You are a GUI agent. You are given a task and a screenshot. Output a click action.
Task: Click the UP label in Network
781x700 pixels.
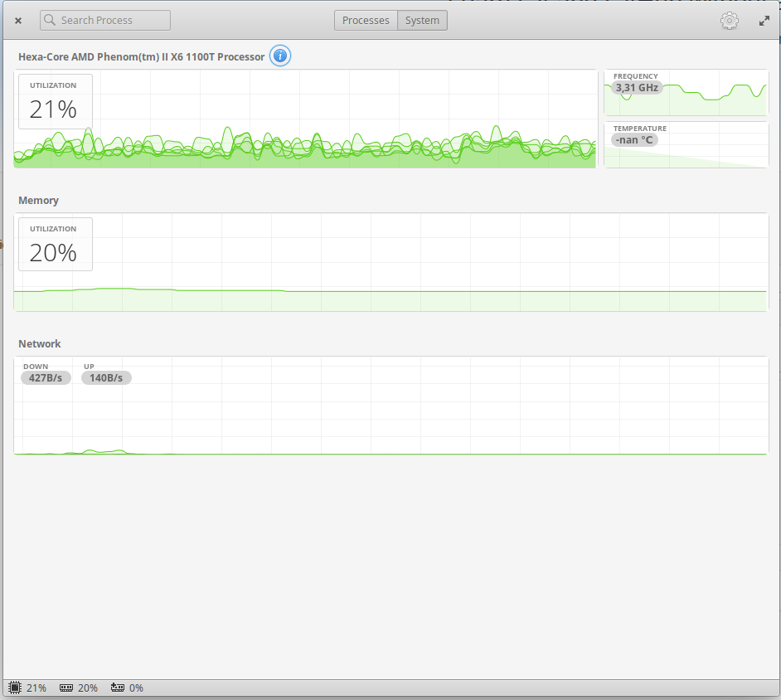tap(89, 367)
